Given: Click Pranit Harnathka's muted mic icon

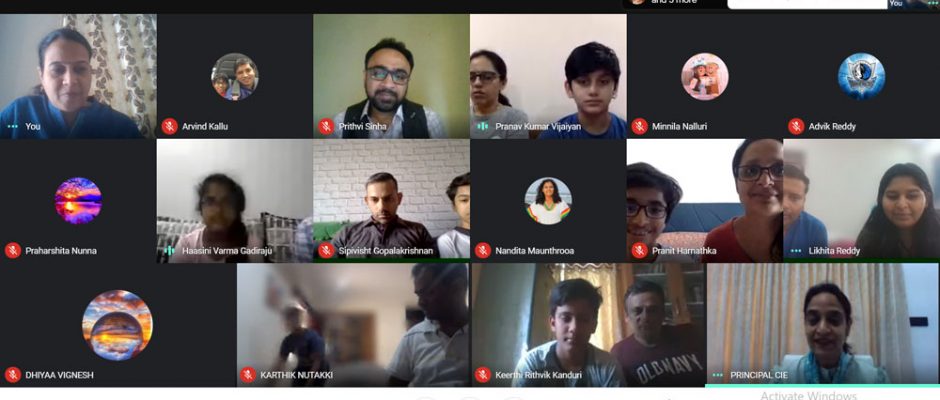Looking at the screenshot, I should click(640, 251).
